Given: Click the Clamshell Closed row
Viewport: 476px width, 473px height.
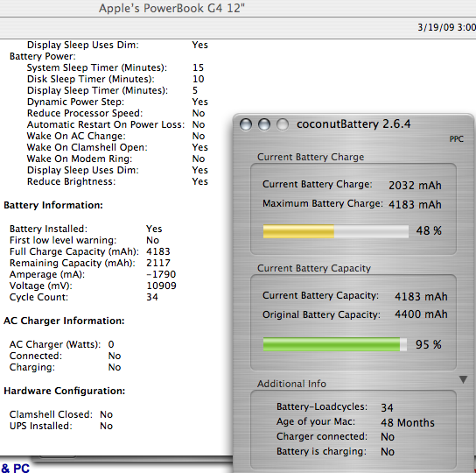Looking at the screenshot, I should point(61,414).
